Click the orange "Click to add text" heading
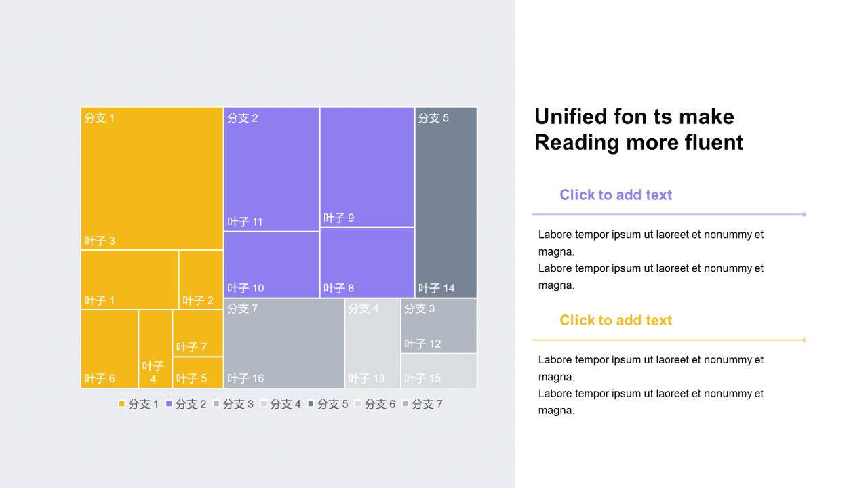This screenshot has height=488, width=868. click(616, 321)
